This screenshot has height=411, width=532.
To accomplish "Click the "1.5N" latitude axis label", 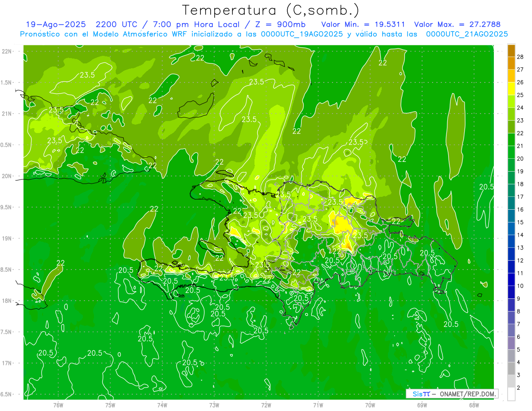I will pos(6,82).
